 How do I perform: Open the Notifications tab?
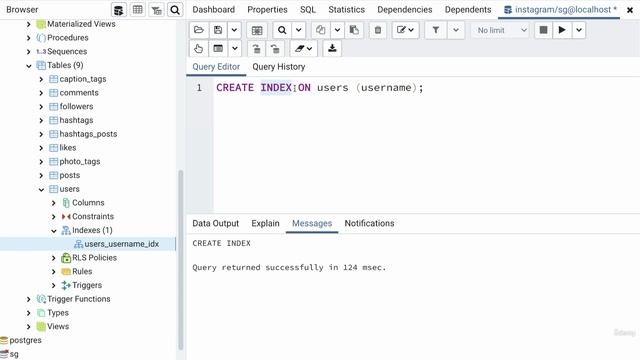point(369,223)
